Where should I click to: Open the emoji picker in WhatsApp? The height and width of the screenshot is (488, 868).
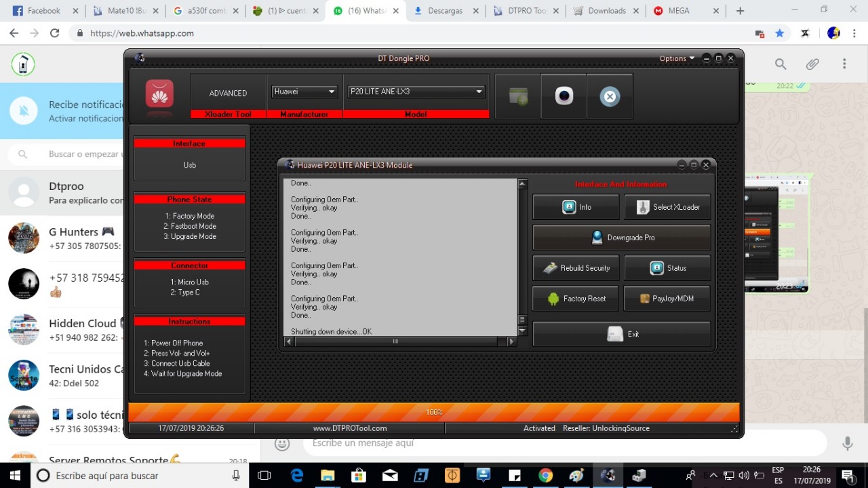[282, 443]
